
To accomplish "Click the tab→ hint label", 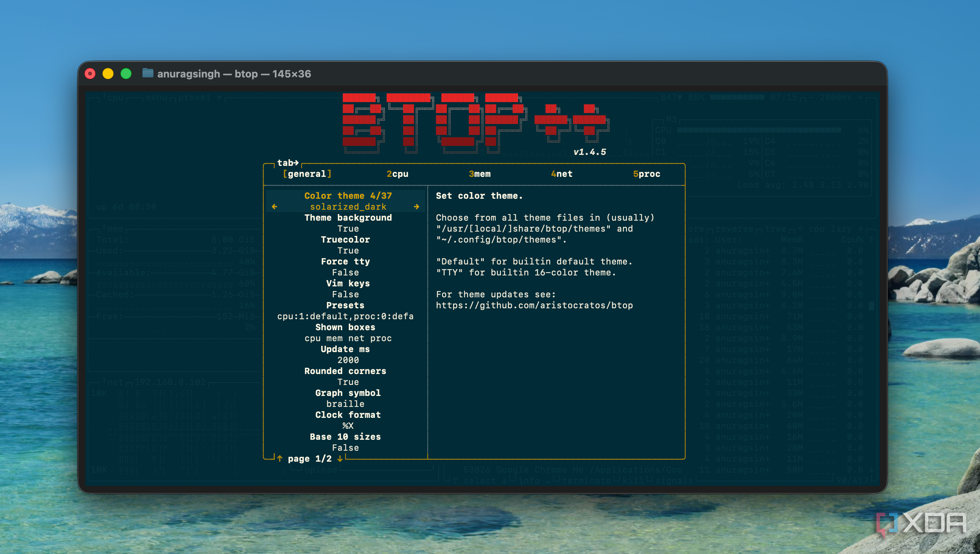I will tap(288, 163).
